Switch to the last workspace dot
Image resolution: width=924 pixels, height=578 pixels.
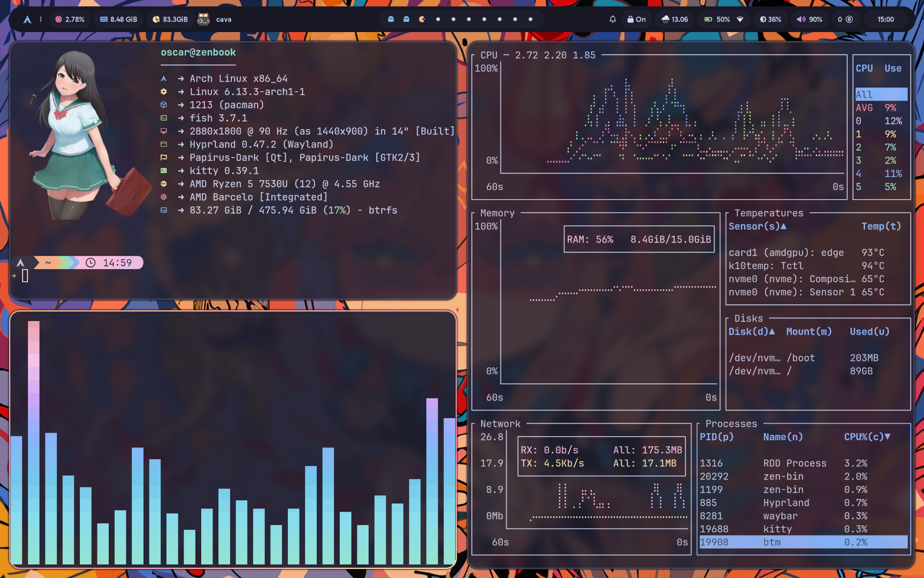(531, 19)
